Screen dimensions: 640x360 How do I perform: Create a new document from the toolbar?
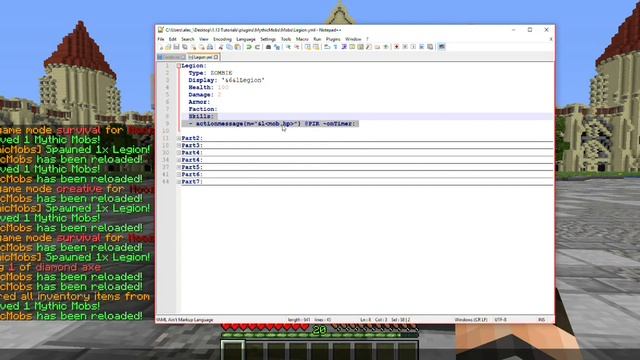[x=161, y=47]
